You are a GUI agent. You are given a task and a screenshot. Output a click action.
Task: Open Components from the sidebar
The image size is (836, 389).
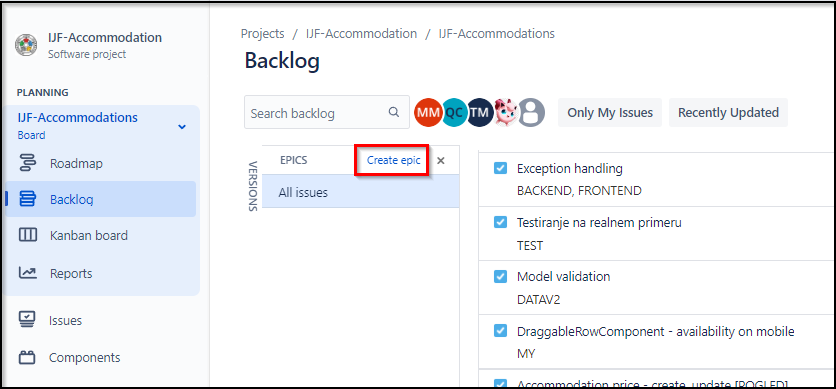[84, 357]
